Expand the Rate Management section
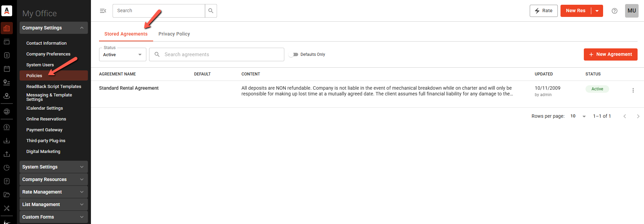Viewport: 644px width, 224px height. point(54,192)
